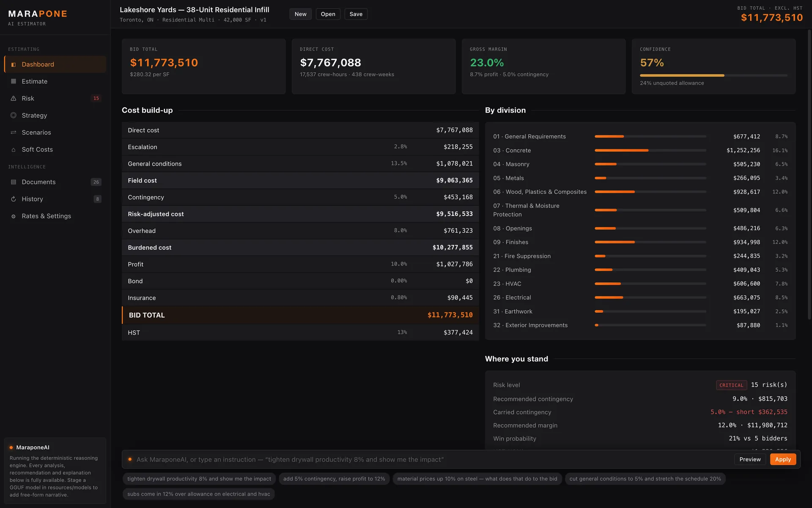Open Rates & Settings

click(55, 216)
